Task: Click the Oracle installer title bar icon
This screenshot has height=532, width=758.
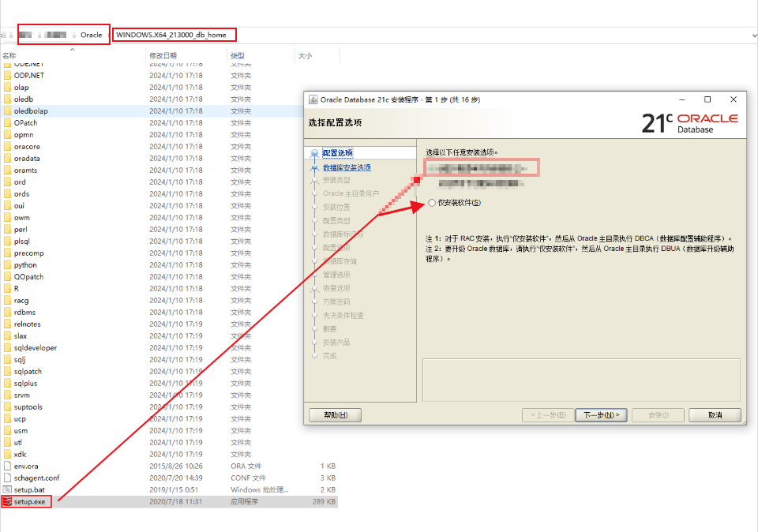Action: [313, 99]
